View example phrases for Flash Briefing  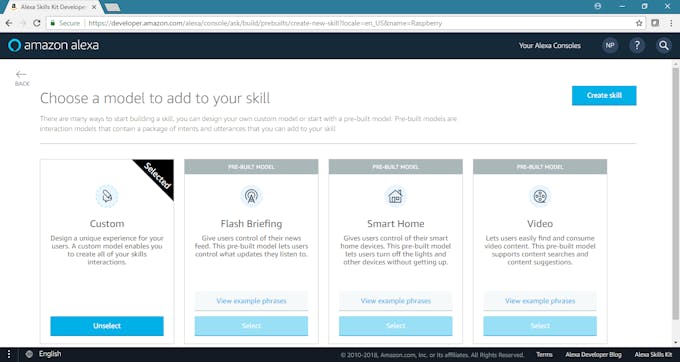pos(251,301)
